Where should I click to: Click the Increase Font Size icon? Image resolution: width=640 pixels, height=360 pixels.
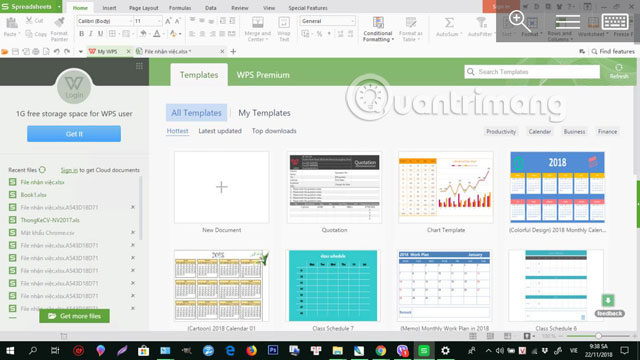pos(168,21)
